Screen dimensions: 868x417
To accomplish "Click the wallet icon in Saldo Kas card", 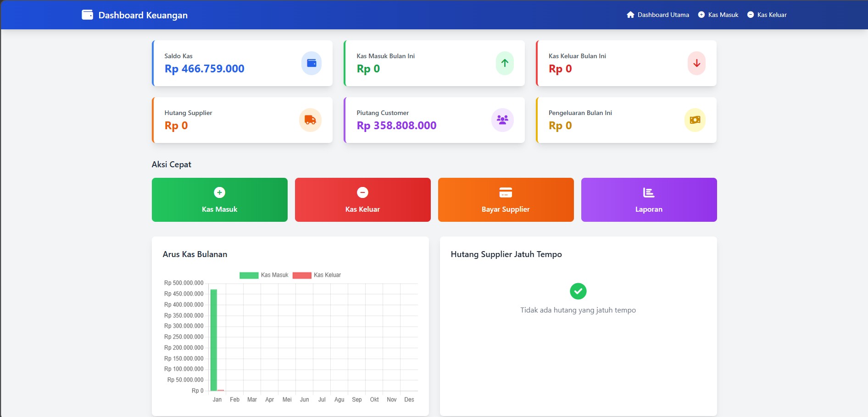I will pos(311,63).
